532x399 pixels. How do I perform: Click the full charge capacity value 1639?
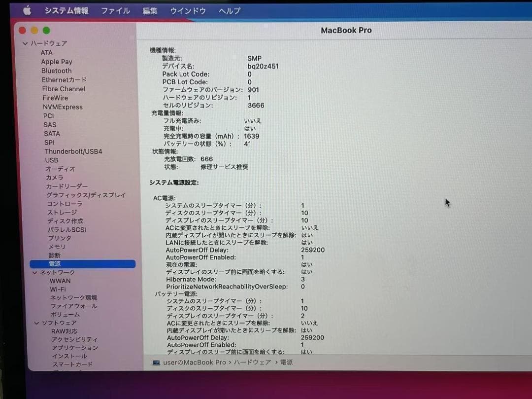(251, 136)
